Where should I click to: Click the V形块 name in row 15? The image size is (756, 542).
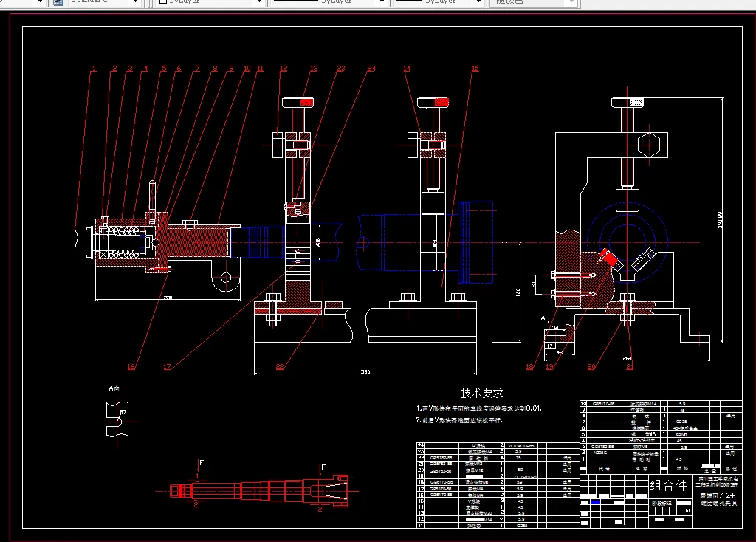pyautogui.click(x=475, y=501)
